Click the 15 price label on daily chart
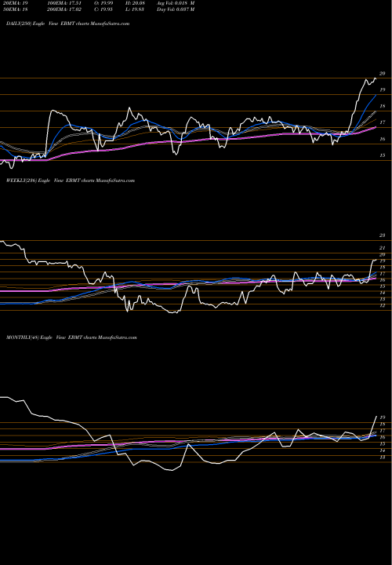The width and height of the screenshot is (392, 565). point(383,155)
